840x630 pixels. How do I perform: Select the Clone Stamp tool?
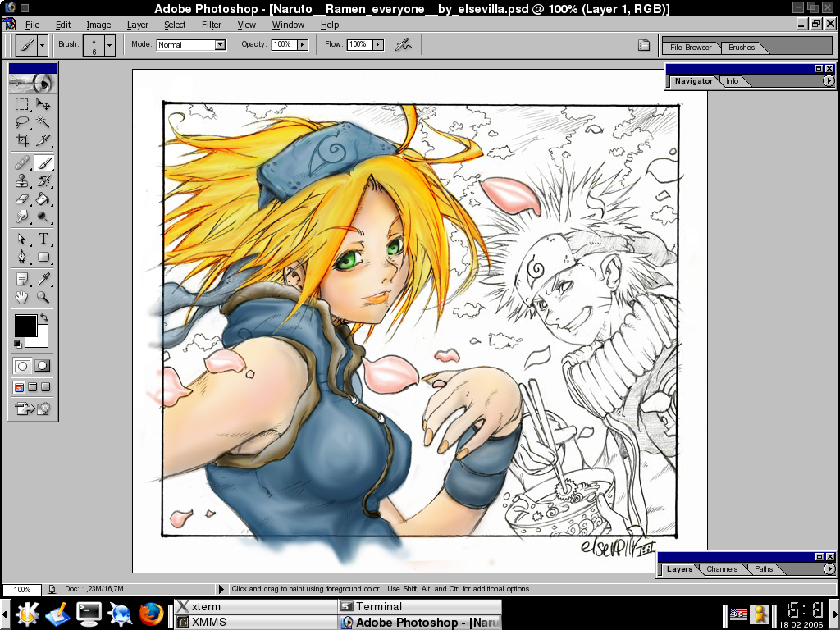pos(22,181)
